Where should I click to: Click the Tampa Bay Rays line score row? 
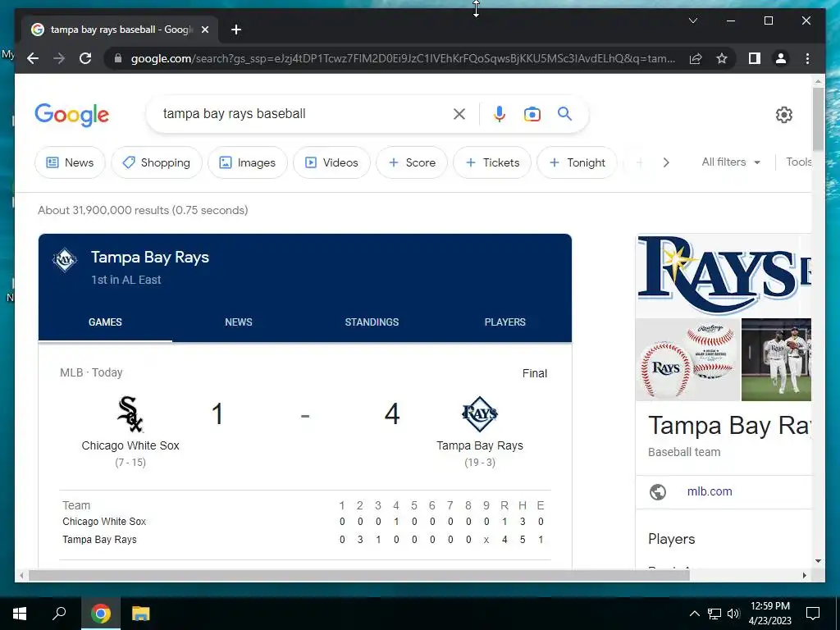pyautogui.click(x=305, y=540)
